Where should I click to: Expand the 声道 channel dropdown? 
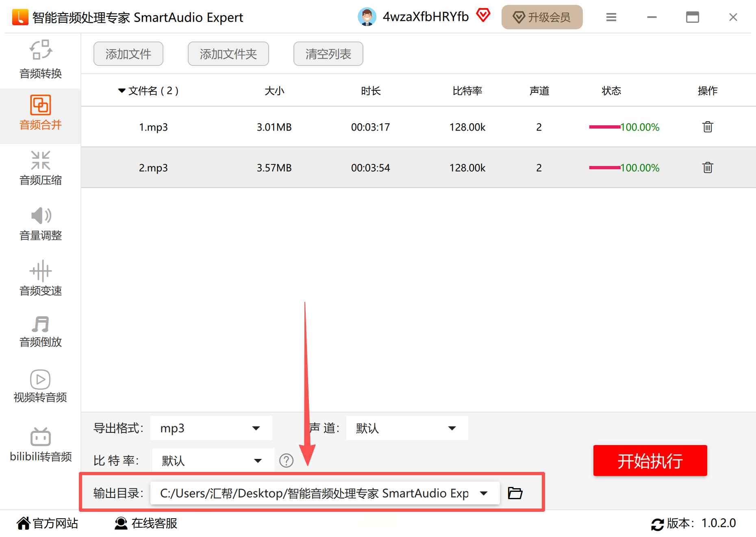point(407,428)
